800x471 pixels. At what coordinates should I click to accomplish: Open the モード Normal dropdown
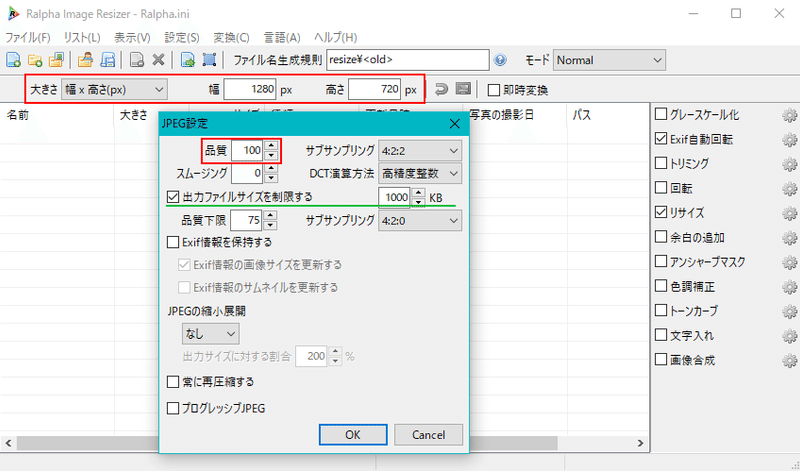(x=609, y=60)
